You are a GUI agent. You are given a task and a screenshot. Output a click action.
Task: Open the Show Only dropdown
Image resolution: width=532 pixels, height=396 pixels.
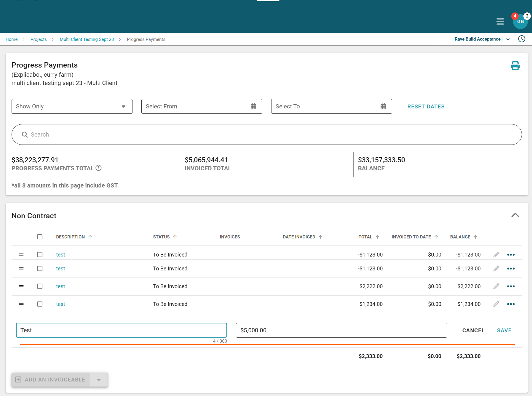[72, 107]
